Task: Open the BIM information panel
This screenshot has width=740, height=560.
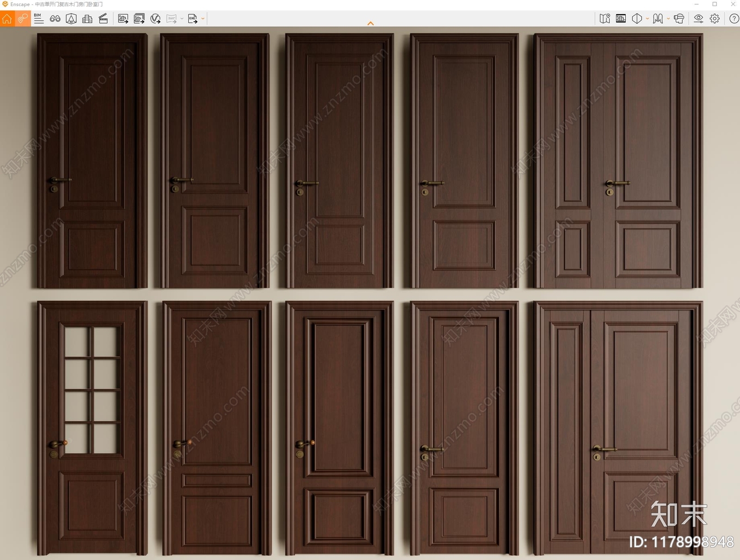Action: coord(39,18)
